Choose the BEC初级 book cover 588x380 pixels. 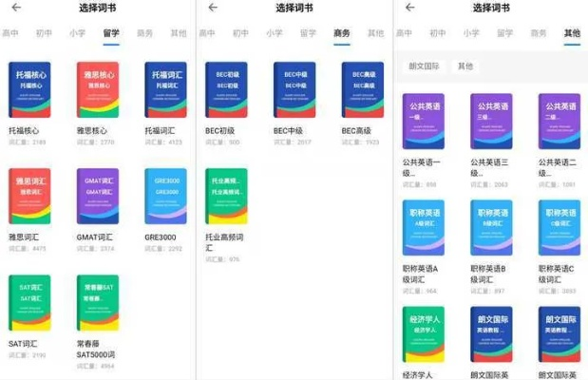[x=226, y=89]
